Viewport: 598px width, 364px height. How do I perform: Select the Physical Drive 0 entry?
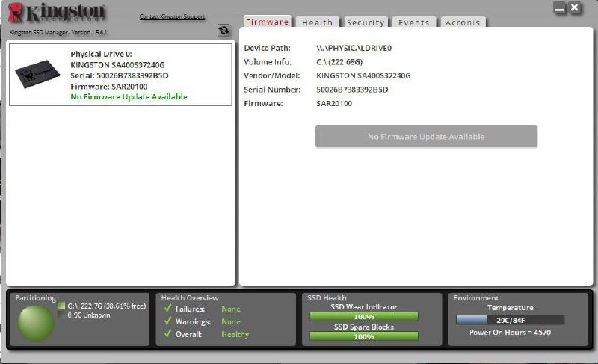(120, 74)
